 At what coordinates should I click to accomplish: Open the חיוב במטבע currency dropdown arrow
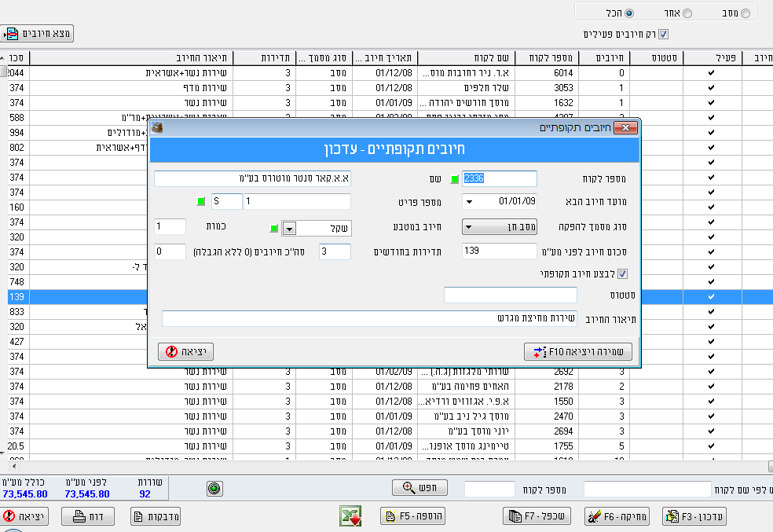pyautogui.click(x=289, y=229)
